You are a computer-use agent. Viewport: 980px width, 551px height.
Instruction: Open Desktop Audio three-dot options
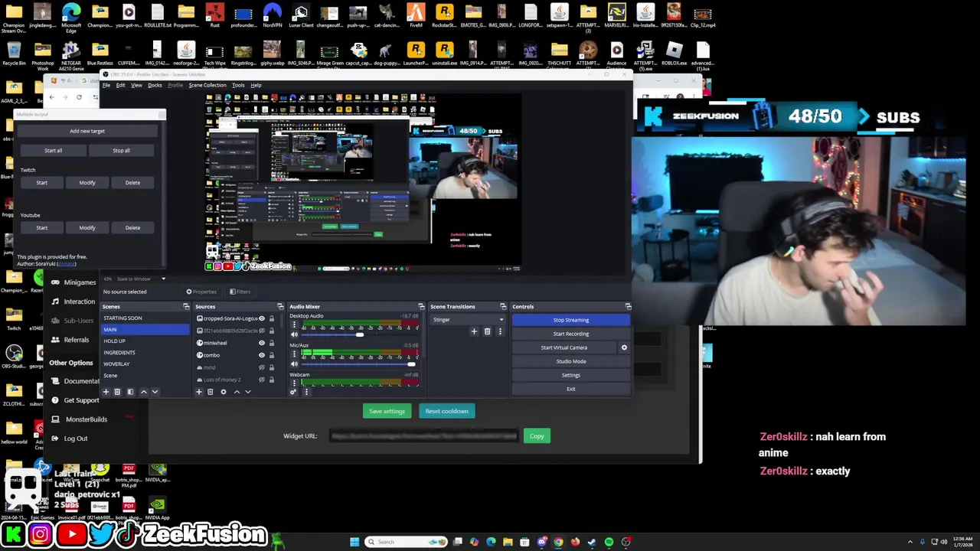click(294, 324)
